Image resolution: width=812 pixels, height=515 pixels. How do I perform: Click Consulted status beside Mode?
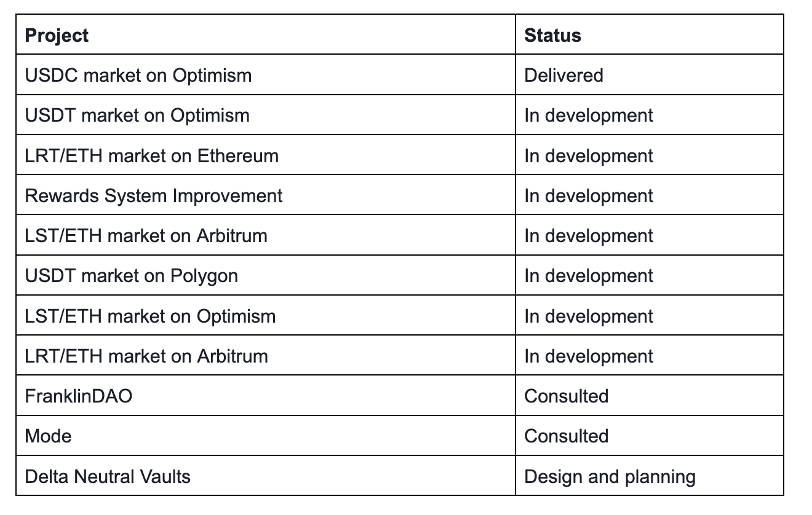click(566, 436)
